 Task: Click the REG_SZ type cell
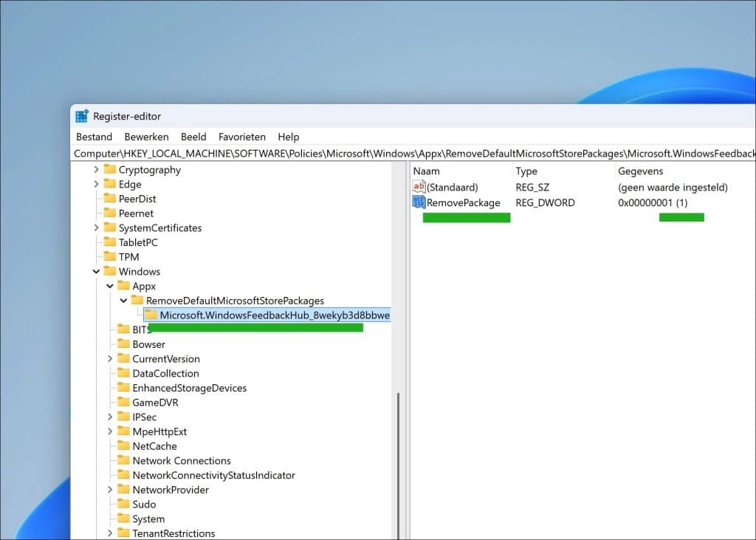pyautogui.click(x=532, y=187)
